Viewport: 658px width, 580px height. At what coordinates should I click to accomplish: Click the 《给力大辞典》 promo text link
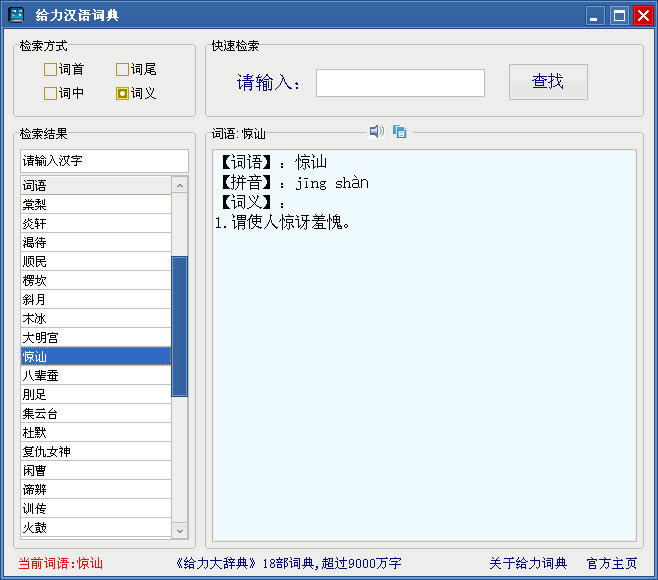pyautogui.click(x=289, y=563)
